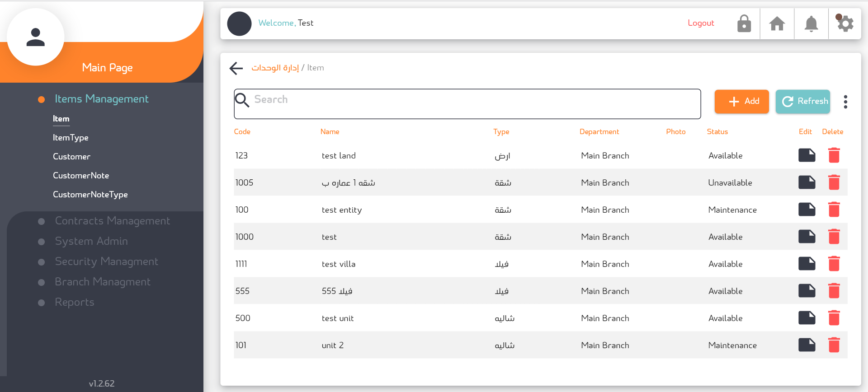Viewport: 868px width, 392px height.
Task: Click the lock icon in top bar
Action: [744, 23]
